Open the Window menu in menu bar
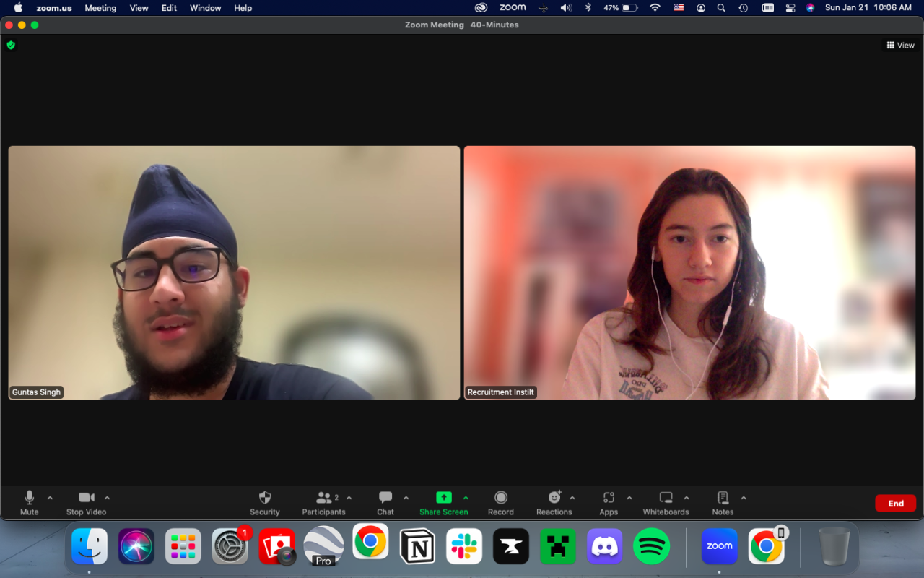The width and height of the screenshot is (924, 578). [x=205, y=8]
